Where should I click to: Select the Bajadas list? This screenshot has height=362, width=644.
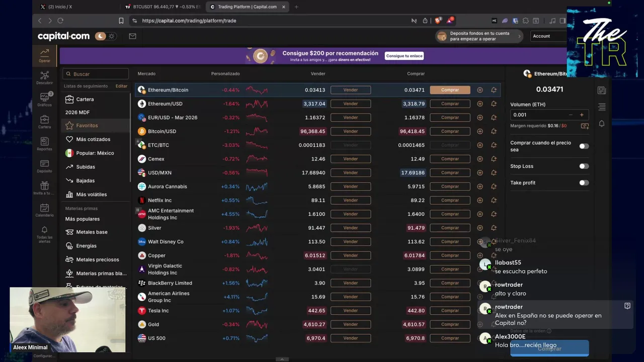pos(96,180)
